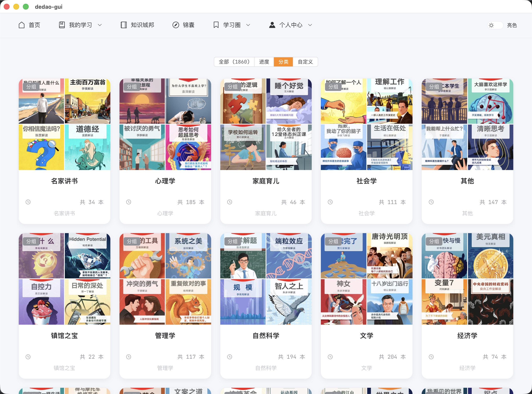Click the 清晰思考 book cover

point(490,147)
